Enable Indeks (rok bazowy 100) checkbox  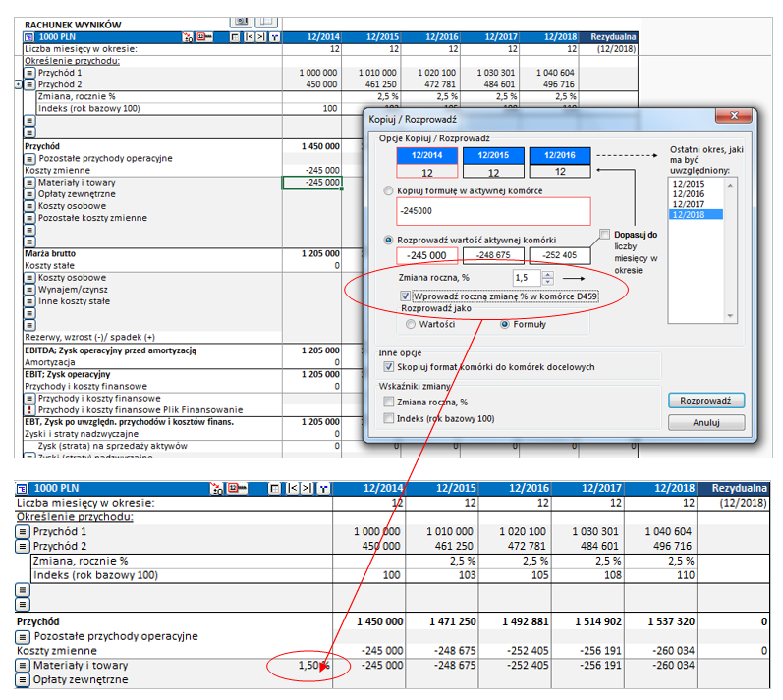(x=388, y=418)
